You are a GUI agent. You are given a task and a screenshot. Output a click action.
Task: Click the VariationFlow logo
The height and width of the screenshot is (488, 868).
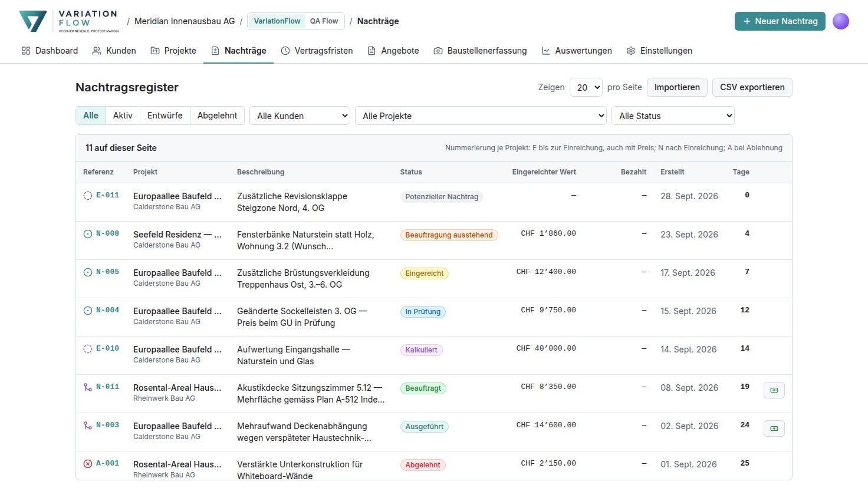point(69,21)
